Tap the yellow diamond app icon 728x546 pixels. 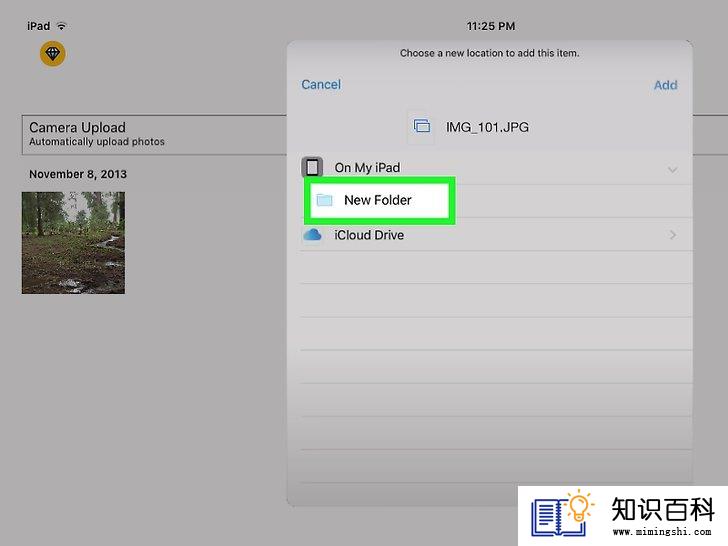[x=52, y=54]
